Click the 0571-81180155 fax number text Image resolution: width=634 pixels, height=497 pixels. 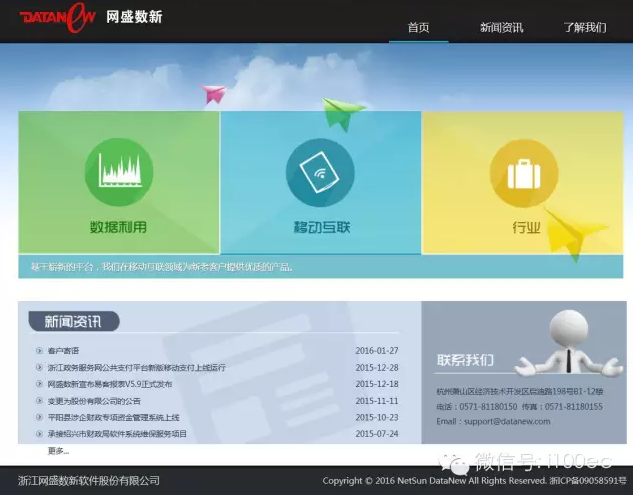coord(574,406)
